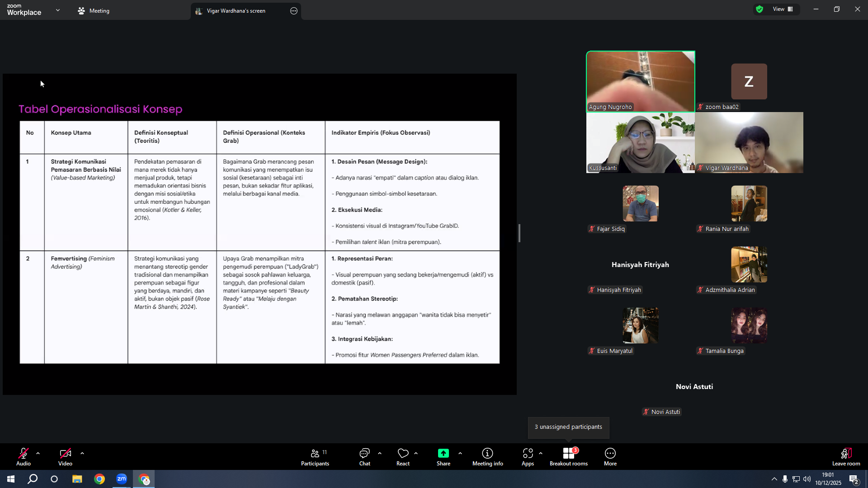Open the Apps panel
868x488 pixels.
[x=528, y=457]
